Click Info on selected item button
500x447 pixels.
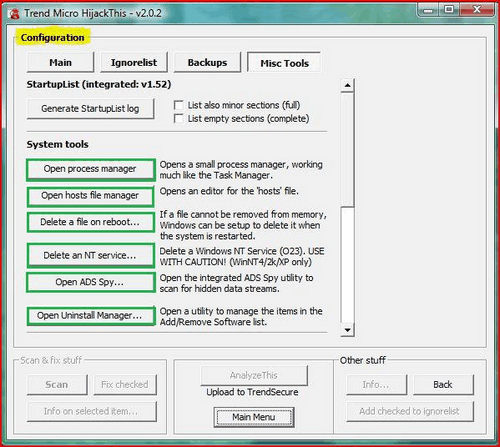tap(92, 412)
